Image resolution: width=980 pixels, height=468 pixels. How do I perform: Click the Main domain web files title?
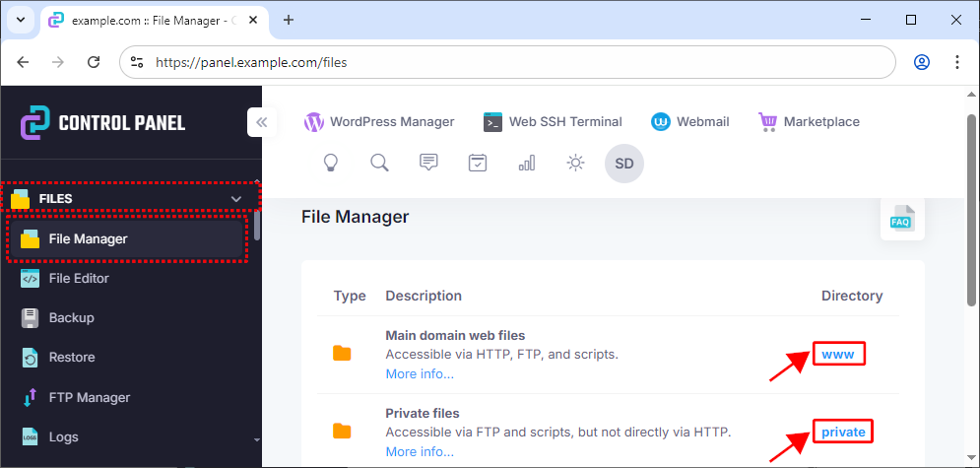(456, 336)
